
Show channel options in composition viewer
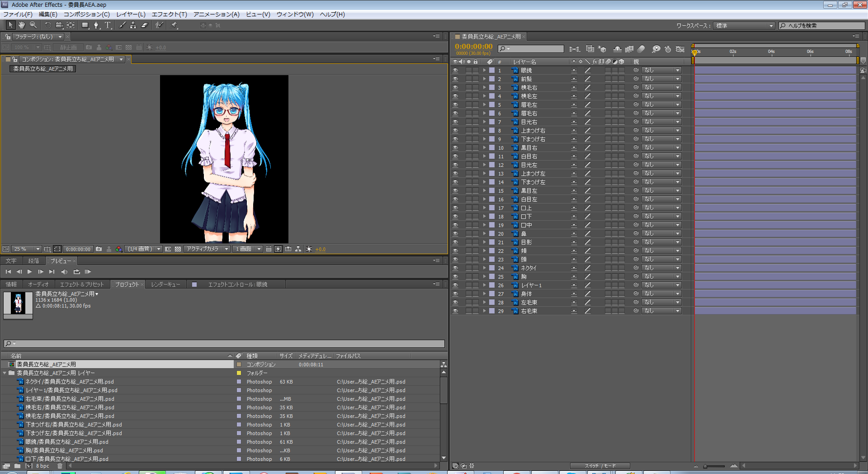click(119, 249)
